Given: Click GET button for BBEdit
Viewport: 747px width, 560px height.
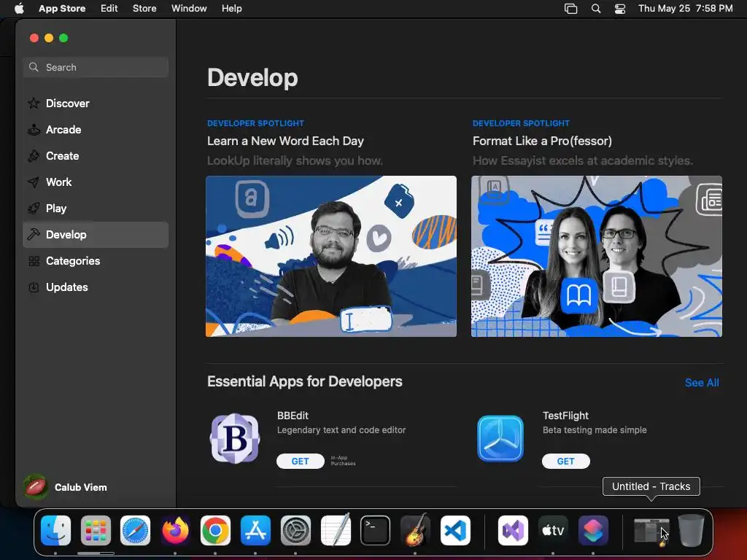Looking at the screenshot, I should (300, 461).
